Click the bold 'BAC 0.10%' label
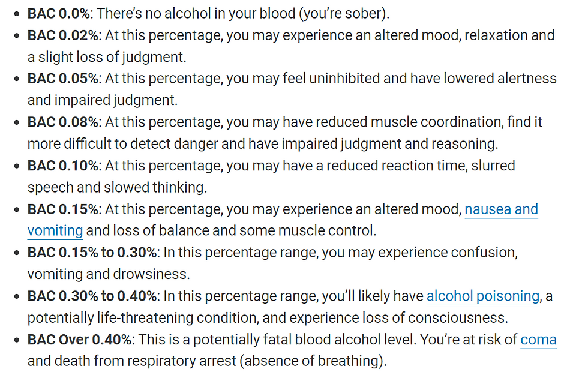This screenshot has height=381, width=588. click(62, 166)
